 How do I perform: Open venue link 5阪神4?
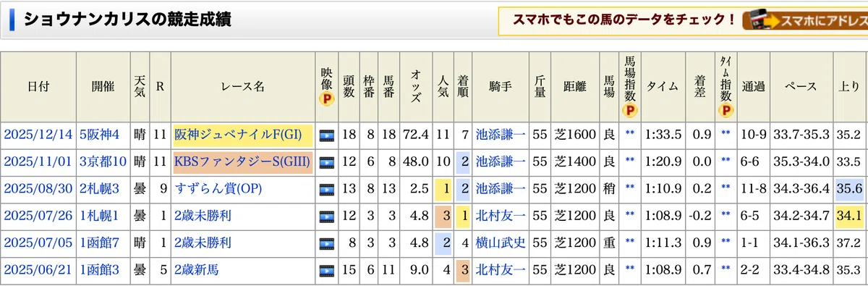pos(100,135)
